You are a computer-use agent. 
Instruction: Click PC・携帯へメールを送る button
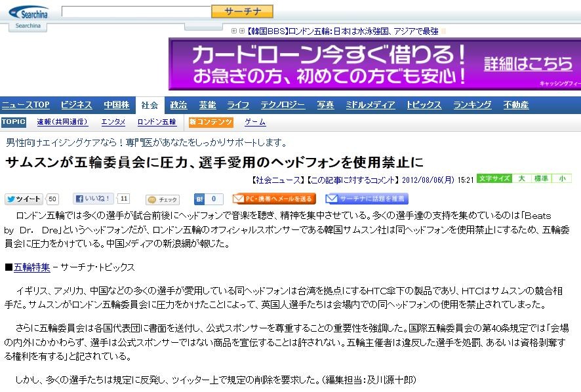click(x=274, y=199)
